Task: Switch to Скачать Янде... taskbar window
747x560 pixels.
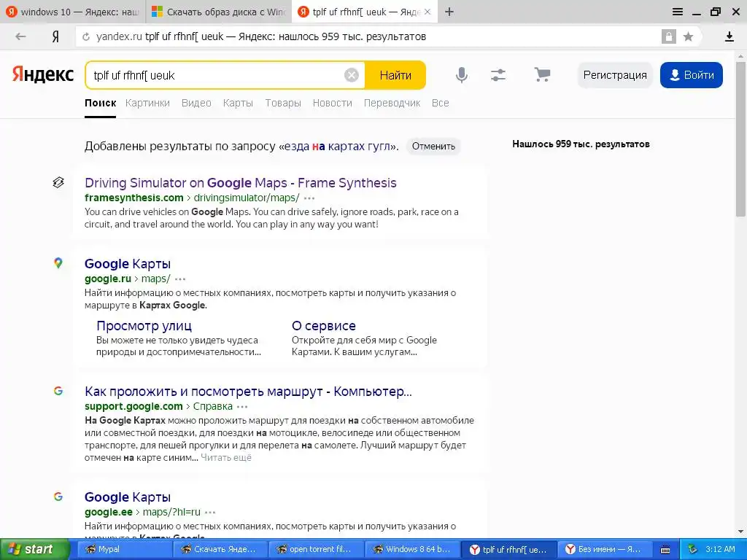Action: tap(220, 549)
